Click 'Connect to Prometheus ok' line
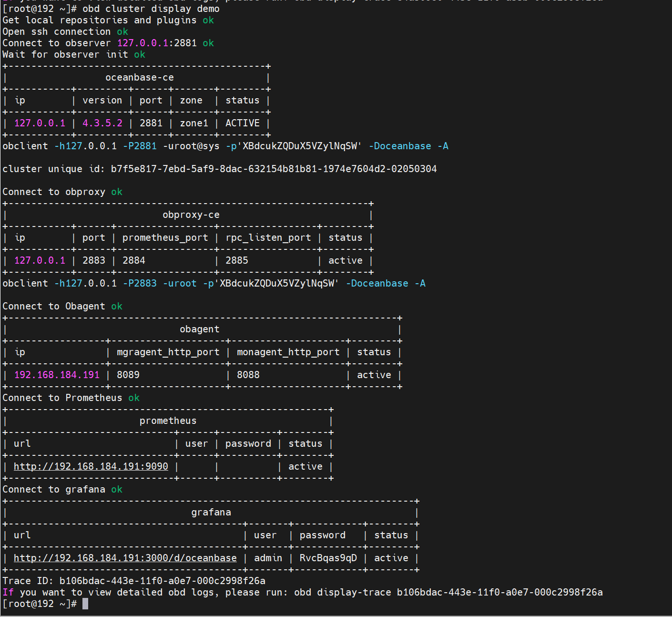This screenshot has width=672, height=617. 71,398
